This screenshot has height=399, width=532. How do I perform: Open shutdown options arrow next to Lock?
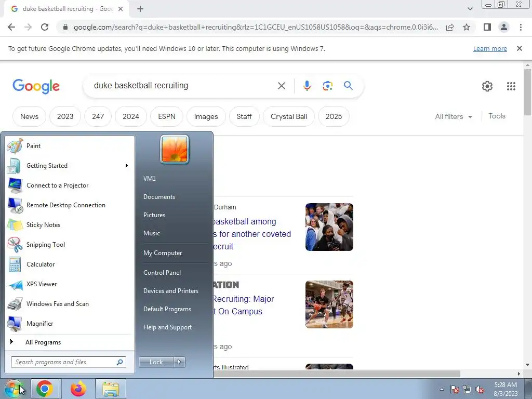click(x=179, y=362)
